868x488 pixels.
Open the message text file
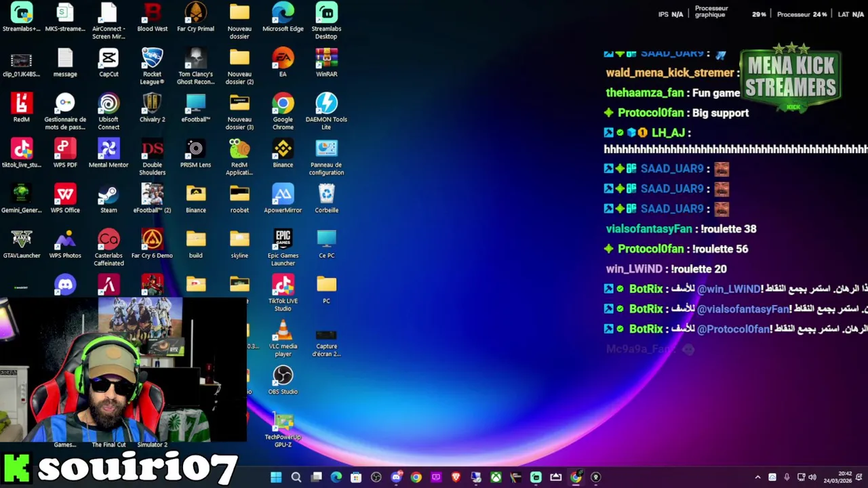pos(65,63)
